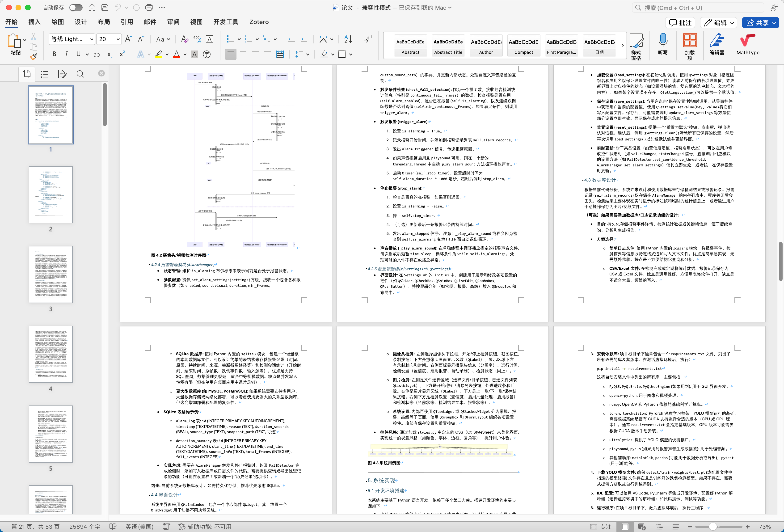Expand the font size combo box
784x532 pixels.
[118, 39]
